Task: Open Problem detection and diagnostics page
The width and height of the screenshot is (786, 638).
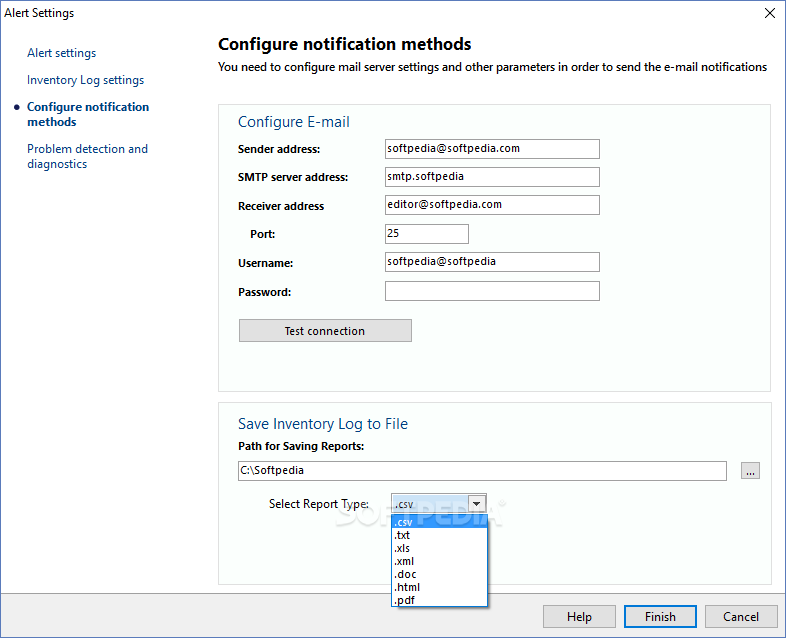Action: 87,156
